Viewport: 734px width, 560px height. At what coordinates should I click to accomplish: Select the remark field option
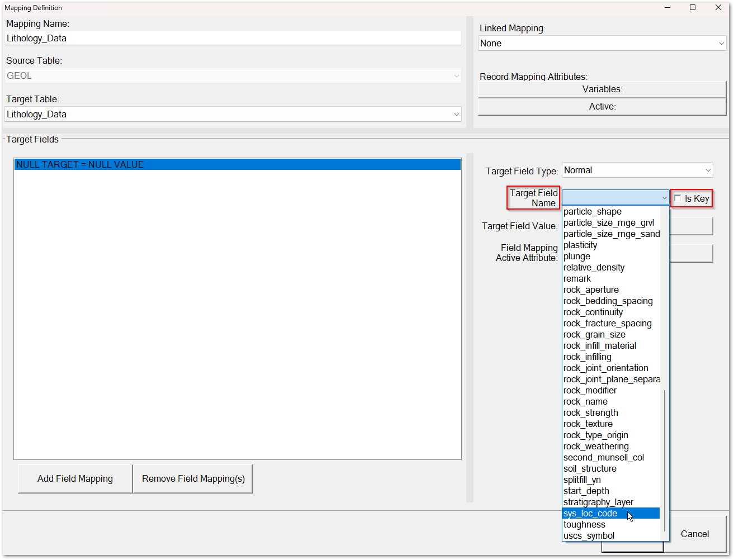tap(577, 278)
